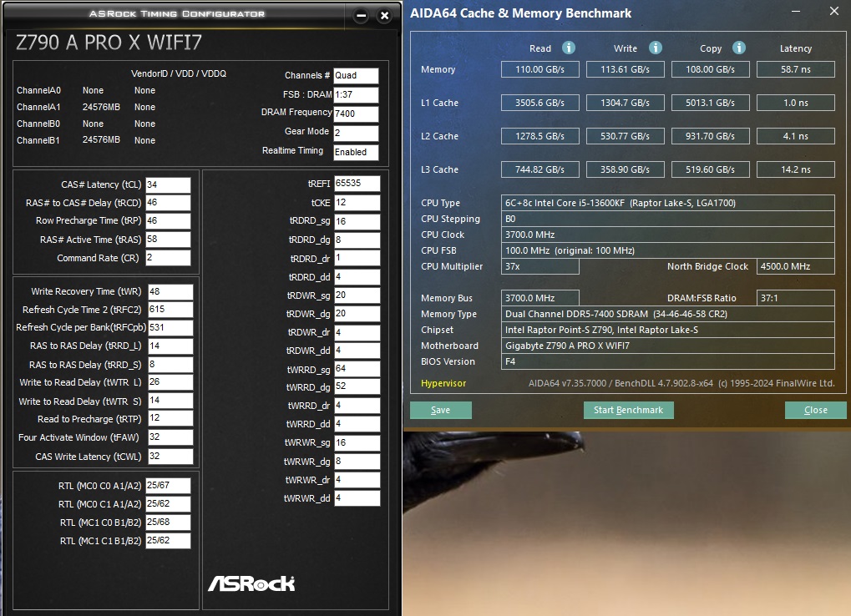Viewport: 851px width, 616px height.
Task: Click the Write info icon in AIDA64
Action: pos(656,48)
